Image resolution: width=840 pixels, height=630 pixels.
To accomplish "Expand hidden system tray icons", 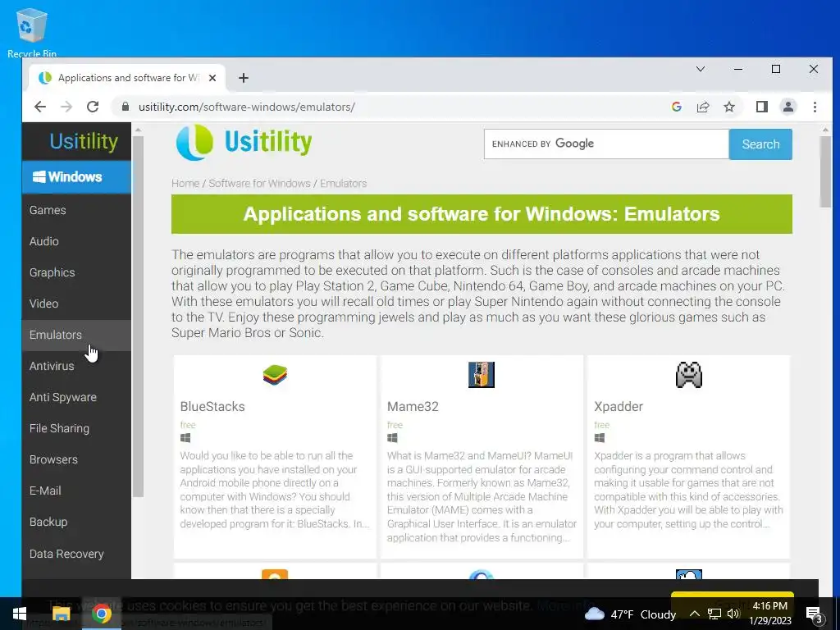I will pos(694,614).
